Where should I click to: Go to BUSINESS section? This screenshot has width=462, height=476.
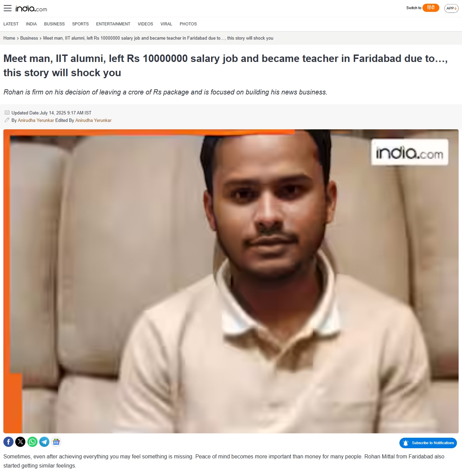(x=54, y=24)
